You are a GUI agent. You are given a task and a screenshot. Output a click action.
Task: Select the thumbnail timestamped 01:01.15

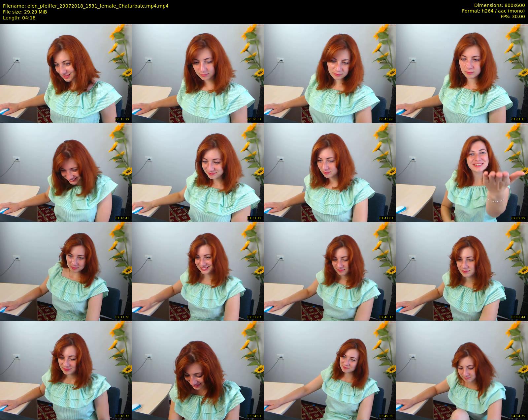click(x=462, y=73)
